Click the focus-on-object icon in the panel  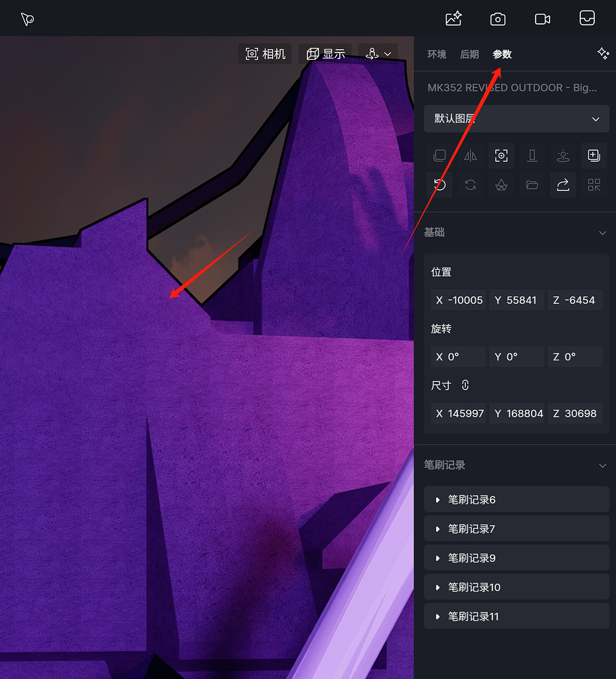[x=501, y=155]
